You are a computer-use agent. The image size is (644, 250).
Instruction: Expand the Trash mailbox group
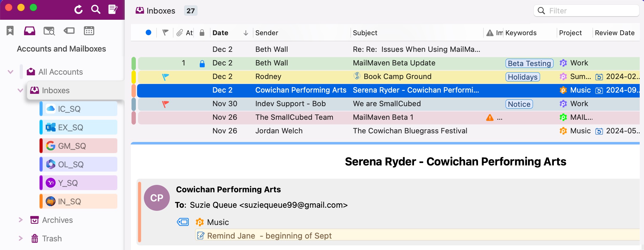tap(21, 238)
